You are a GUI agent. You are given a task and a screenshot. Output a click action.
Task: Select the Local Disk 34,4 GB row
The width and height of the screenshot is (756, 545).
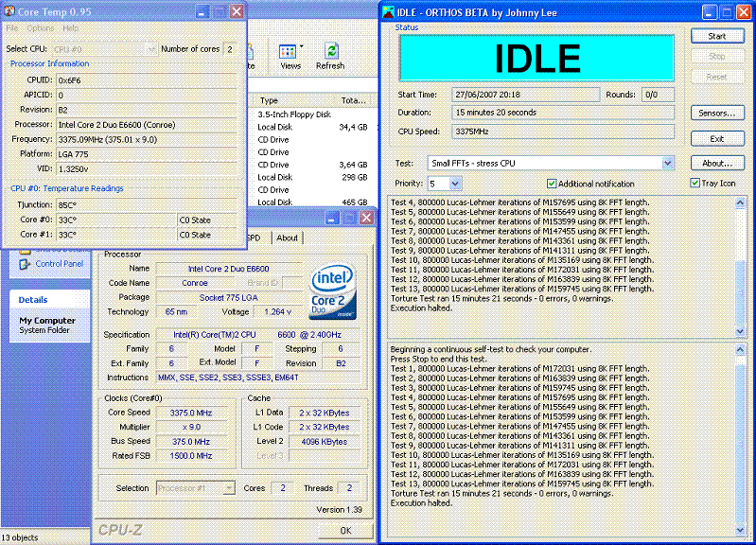[312, 128]
